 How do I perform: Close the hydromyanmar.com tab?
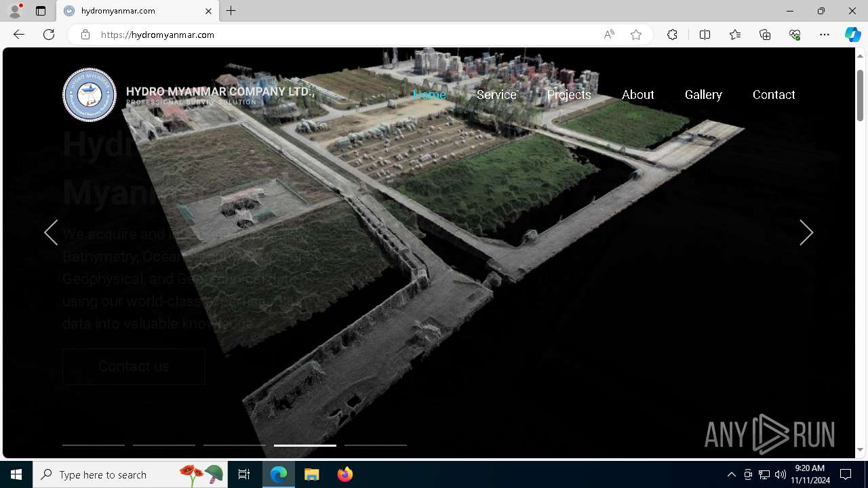coord(209,11)
